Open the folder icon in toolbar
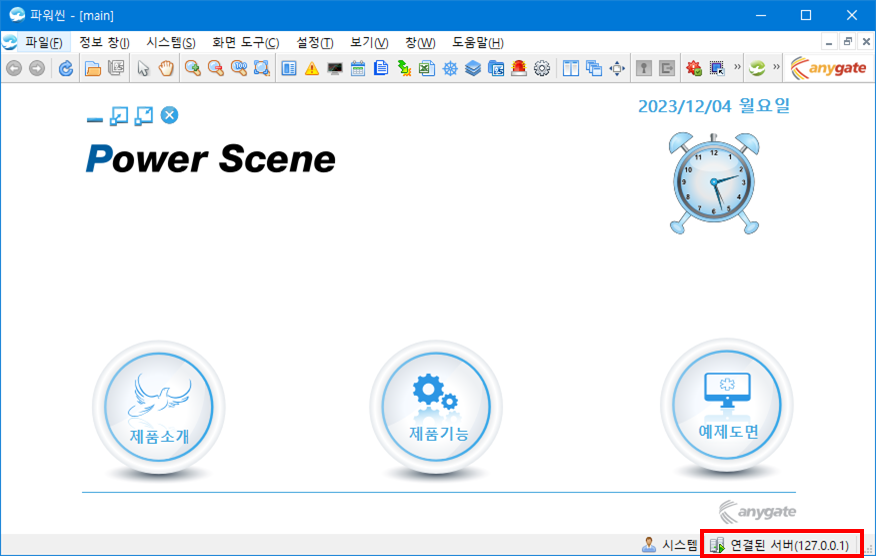Image resolution: width=876 pixels, height=558 pixels. point(93,68)
